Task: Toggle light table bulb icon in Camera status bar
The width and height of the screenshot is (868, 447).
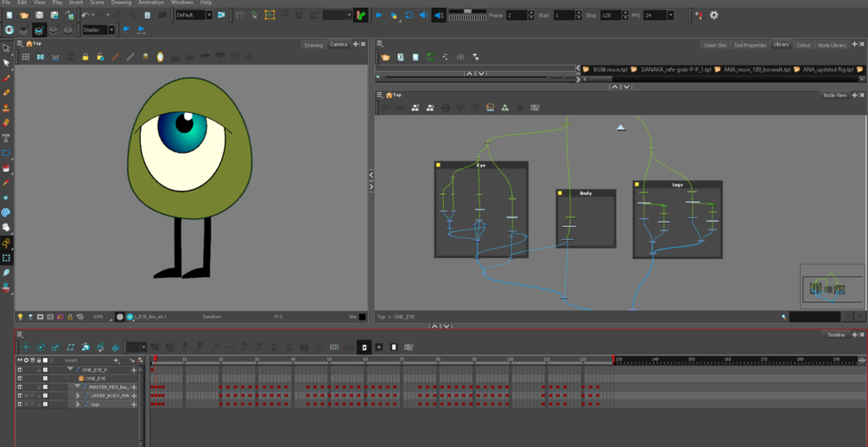Action: pos(21,317)
